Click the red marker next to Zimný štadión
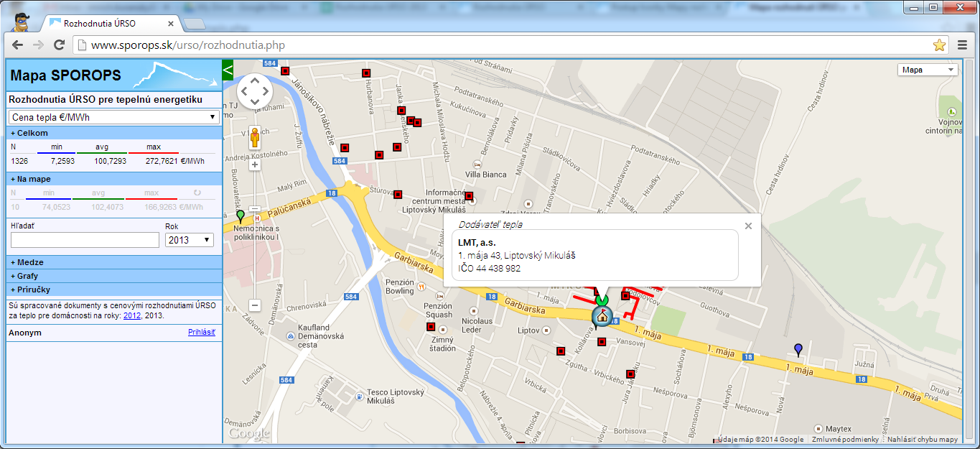The image size is (980, 449). tap(431, 327)
